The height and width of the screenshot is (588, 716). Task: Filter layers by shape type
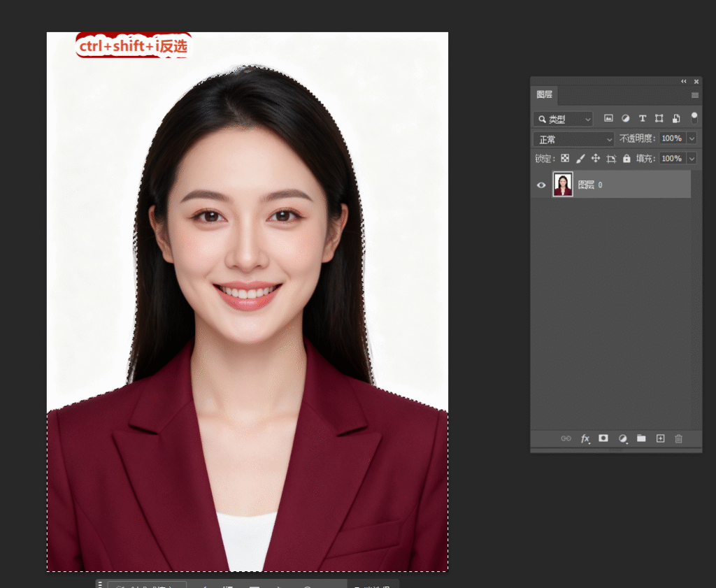[659, 118]
